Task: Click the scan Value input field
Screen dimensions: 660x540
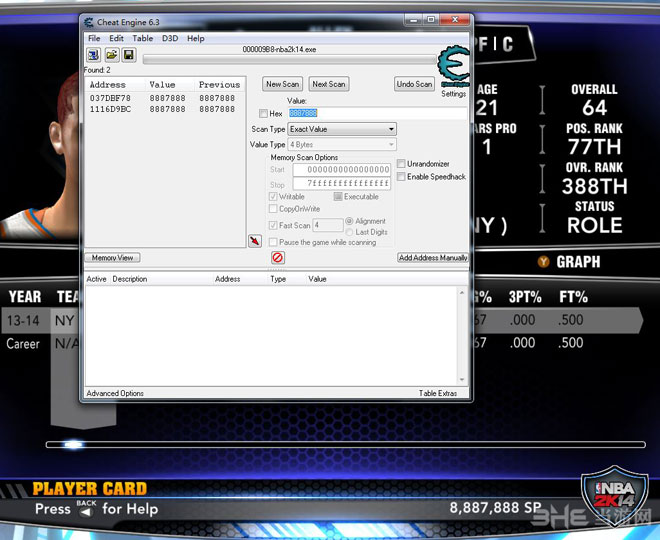Action: pos(378,113)
